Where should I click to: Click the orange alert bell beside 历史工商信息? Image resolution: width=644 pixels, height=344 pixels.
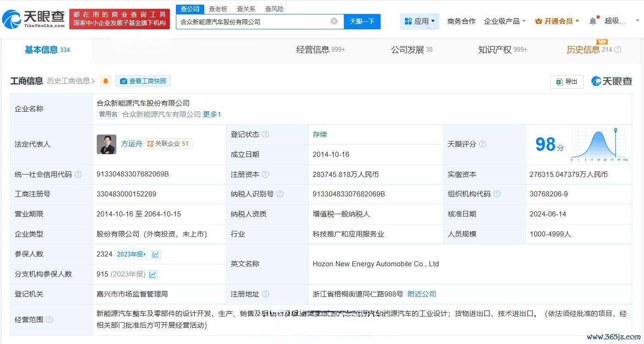(106, 81)
